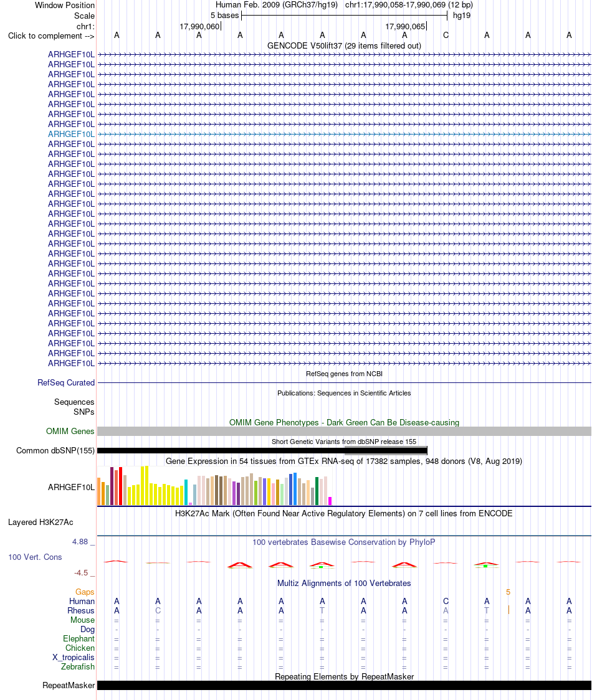The height and width of the screenshot is (700, 592).
Task: Click the 'Scale' ruler label
Action: (x=85, y=16)
